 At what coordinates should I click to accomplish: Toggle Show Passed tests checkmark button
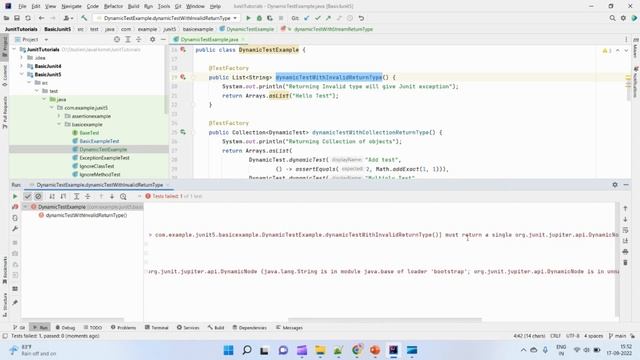[27, 196]
